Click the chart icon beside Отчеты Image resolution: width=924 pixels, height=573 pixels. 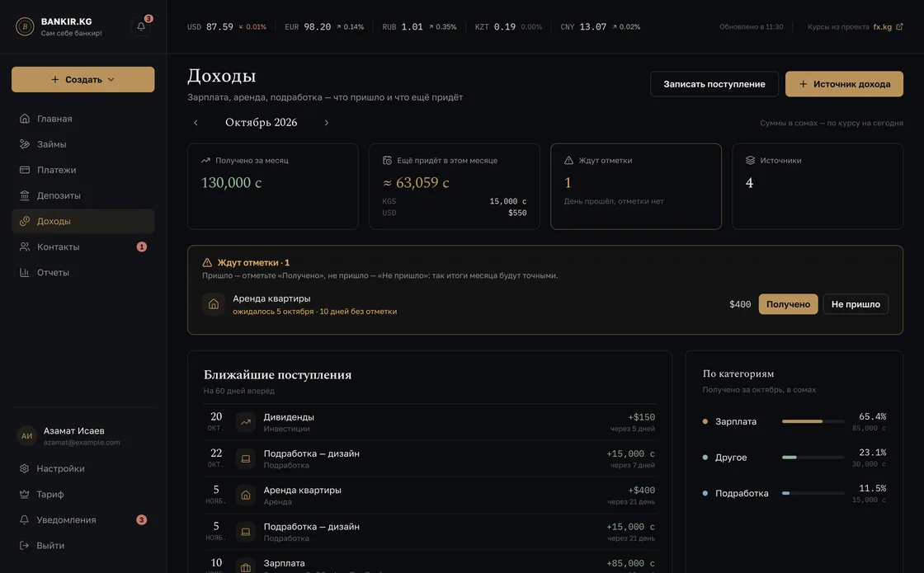(x=25, y=272)
